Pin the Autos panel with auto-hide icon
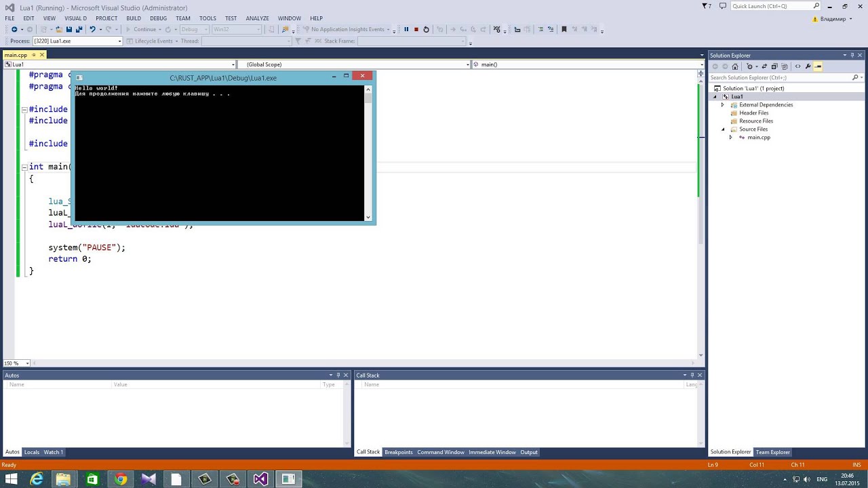This screenshot has height=488, width=868. click(x=338, y=375)
